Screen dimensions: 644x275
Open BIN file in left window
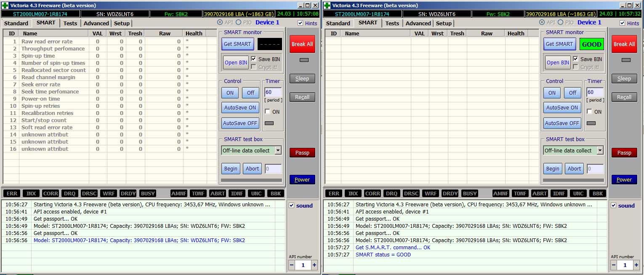[x=236, y=62]
